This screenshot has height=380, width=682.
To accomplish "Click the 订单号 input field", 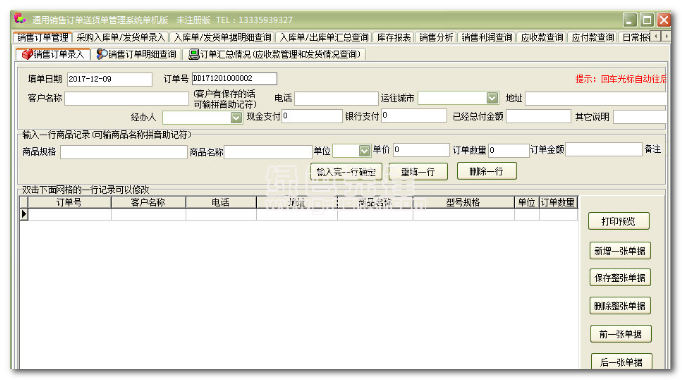I will pyautogui.click(x=234, y=78).
